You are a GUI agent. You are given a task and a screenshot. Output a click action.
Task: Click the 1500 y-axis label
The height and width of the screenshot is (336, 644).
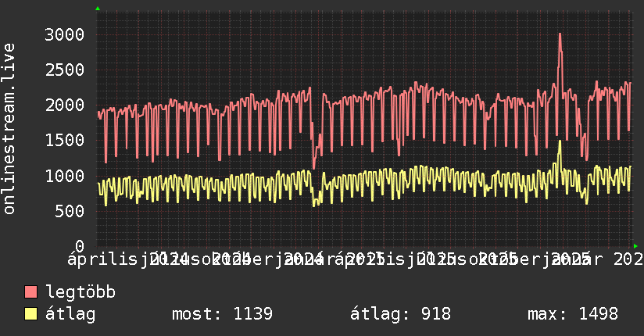65,141
